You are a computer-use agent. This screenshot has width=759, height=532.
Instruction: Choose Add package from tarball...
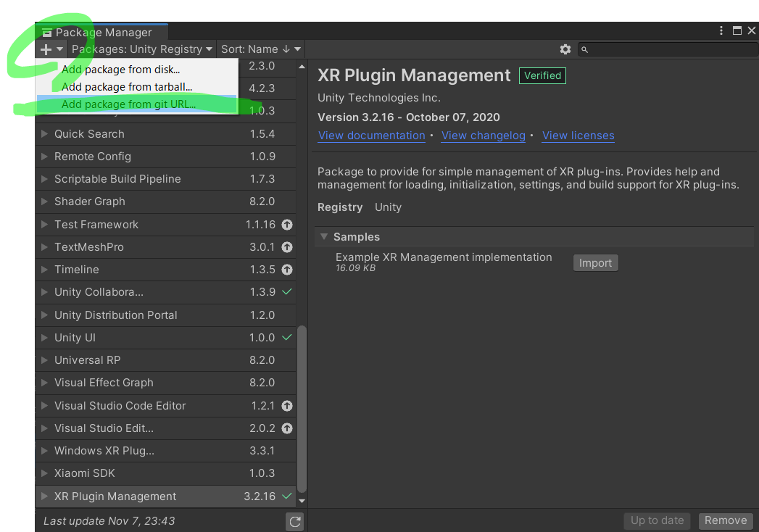137,87
